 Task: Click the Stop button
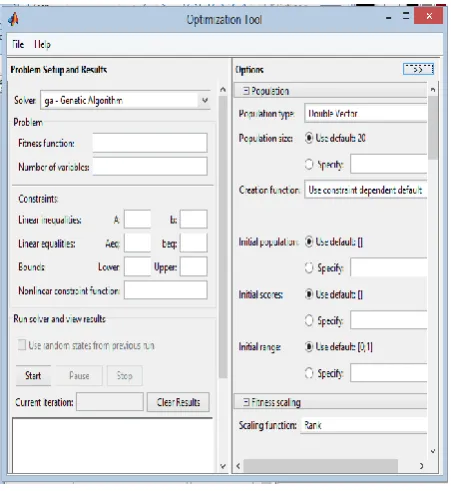(x=125, y=376)
